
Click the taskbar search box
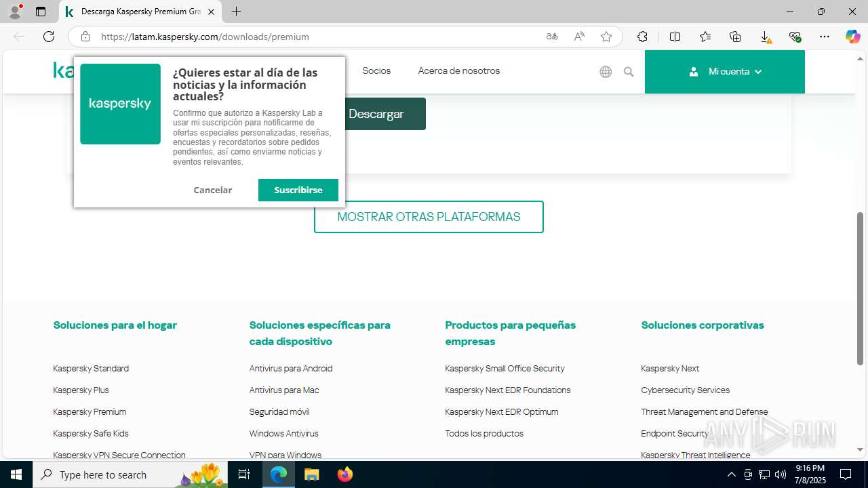pyautogui.click(x=130, y=474)
